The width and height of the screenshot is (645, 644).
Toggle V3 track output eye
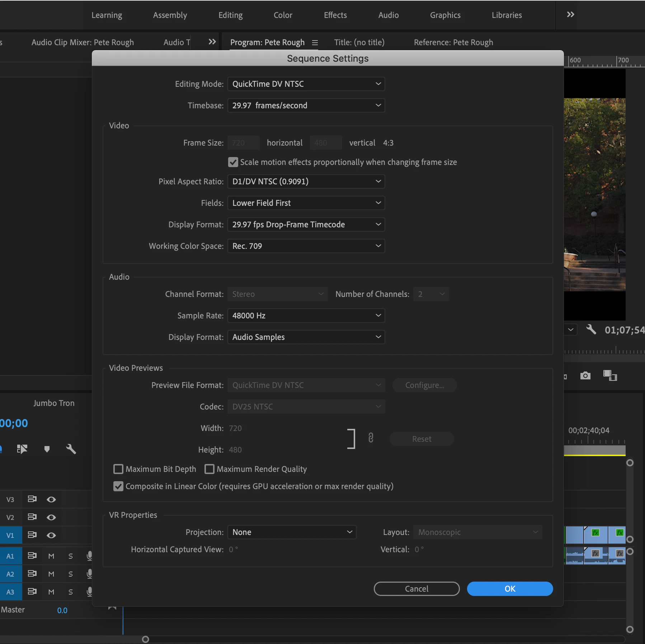click(51, 499)
